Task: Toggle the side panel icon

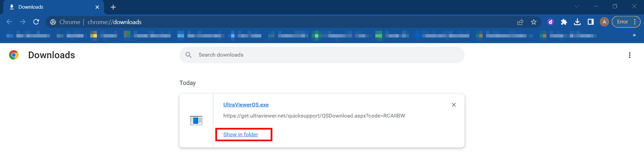Action: point(591,22)
